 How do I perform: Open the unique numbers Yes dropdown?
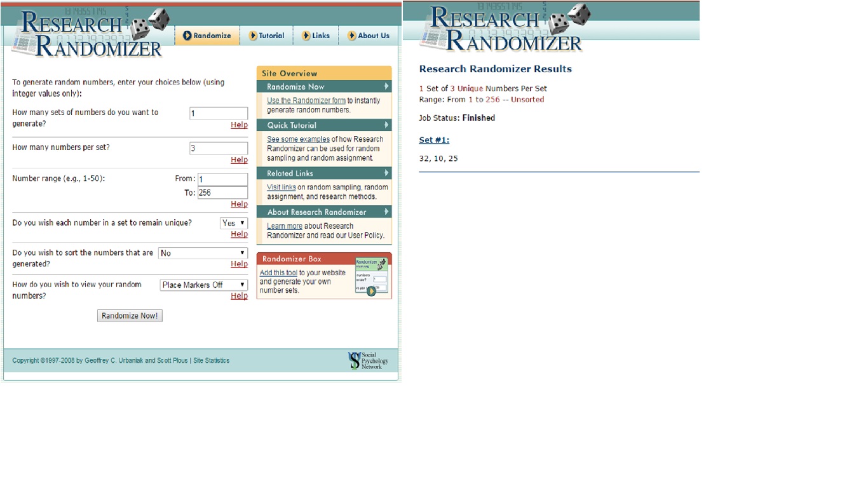234,223
